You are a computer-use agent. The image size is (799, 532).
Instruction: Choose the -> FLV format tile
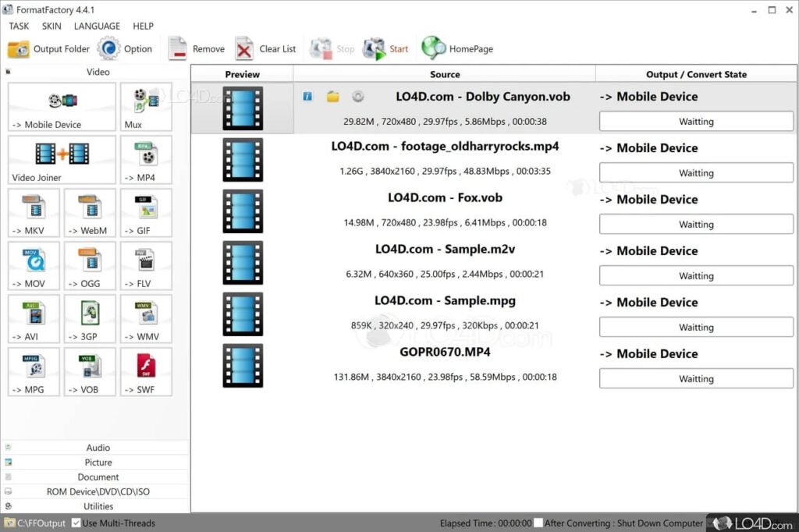coord(146,266)
